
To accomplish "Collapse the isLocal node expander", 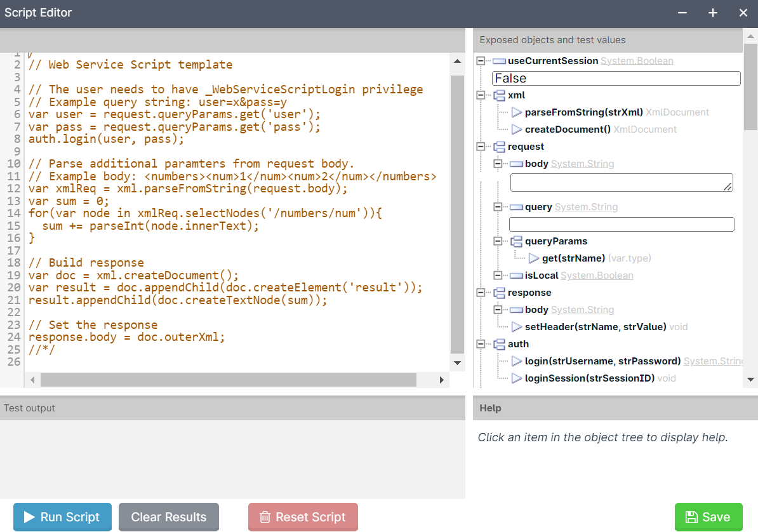I will pos(498,276).
